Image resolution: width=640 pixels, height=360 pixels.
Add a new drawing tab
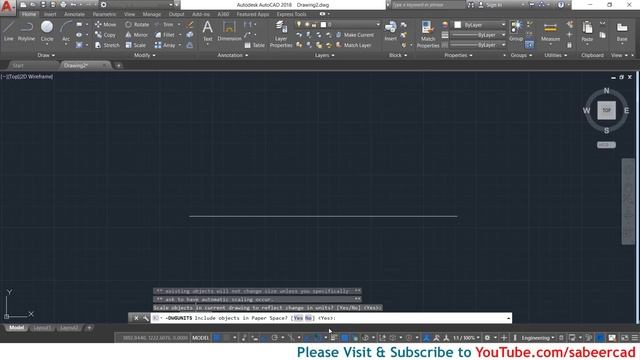118,65
